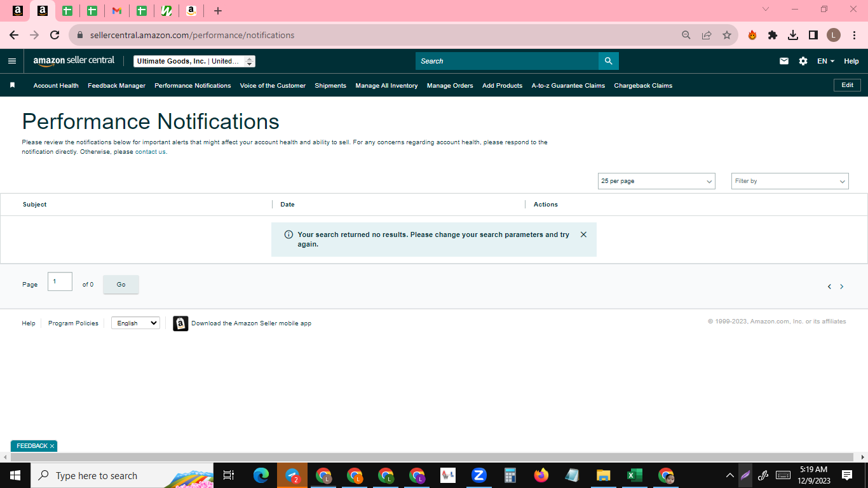
Task: Click the contact us link
Action: (151, 152)
